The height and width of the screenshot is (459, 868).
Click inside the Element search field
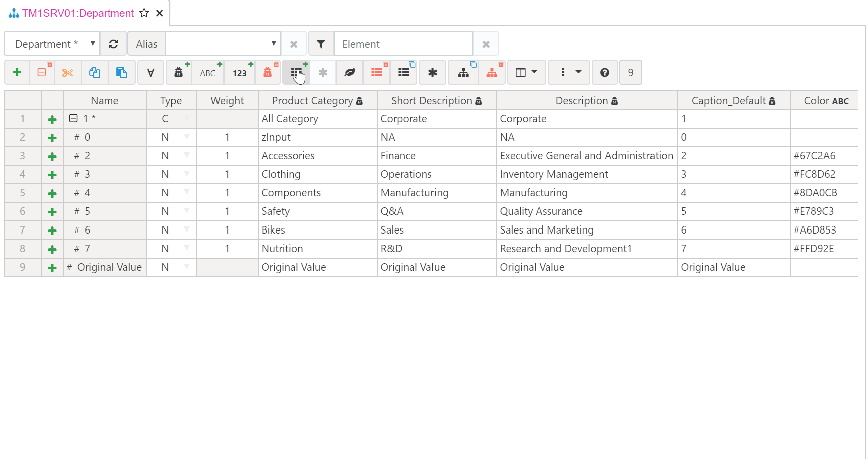click(x=403, y=44)
